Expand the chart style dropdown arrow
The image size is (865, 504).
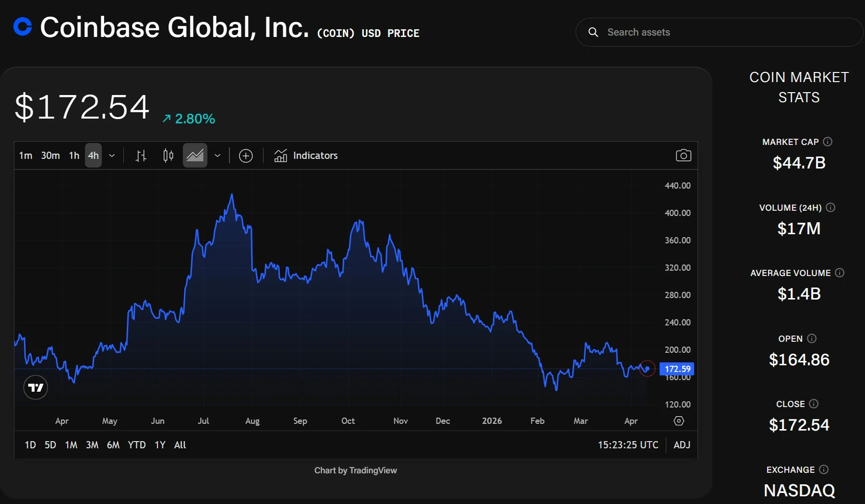point(217,156)
